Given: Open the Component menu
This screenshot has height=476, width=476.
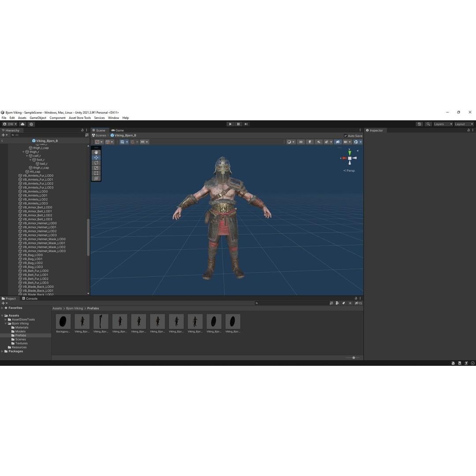Looking at the screenshot, I should point(57,118).
